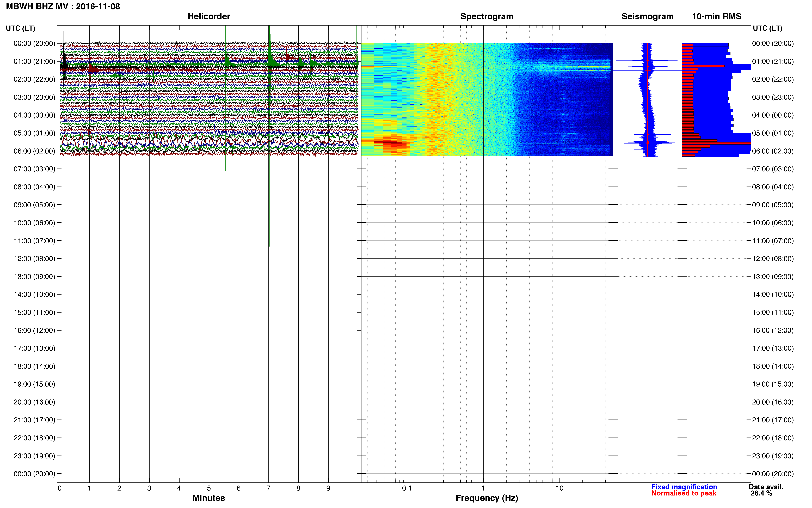Click the left 16:00 (12:00) time label

tap(34, 330)
